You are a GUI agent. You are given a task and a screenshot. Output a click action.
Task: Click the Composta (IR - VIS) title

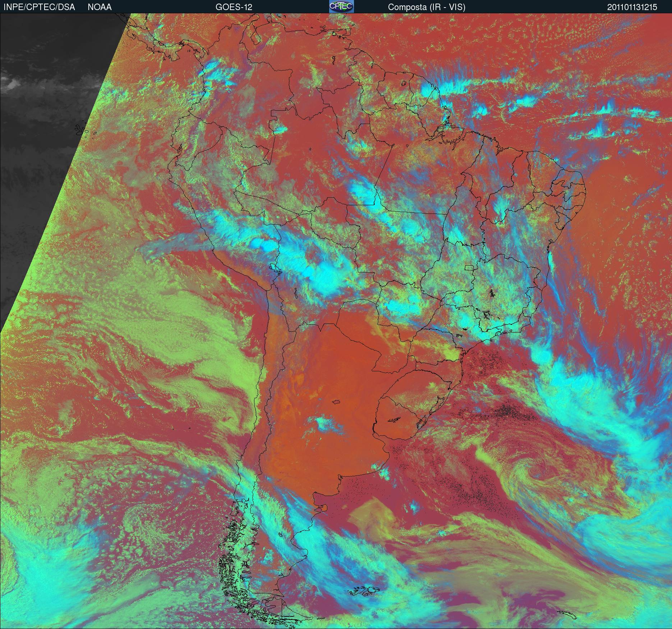click(427, 7)
